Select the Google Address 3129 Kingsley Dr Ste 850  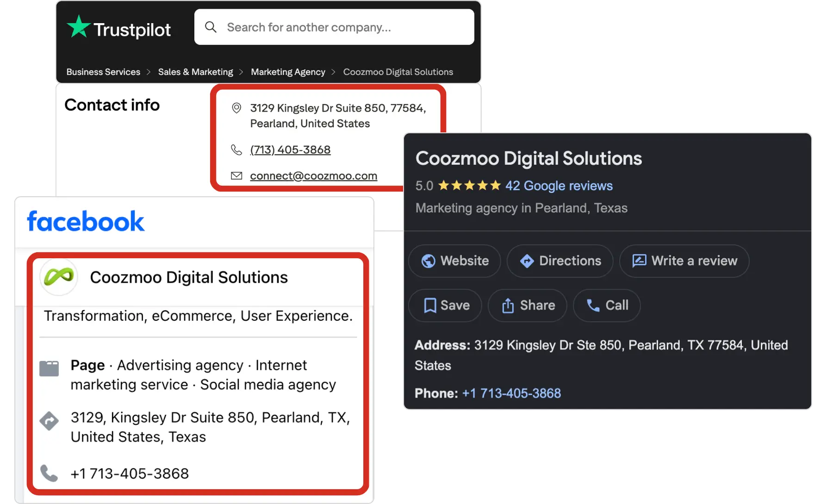pos(601,355)
